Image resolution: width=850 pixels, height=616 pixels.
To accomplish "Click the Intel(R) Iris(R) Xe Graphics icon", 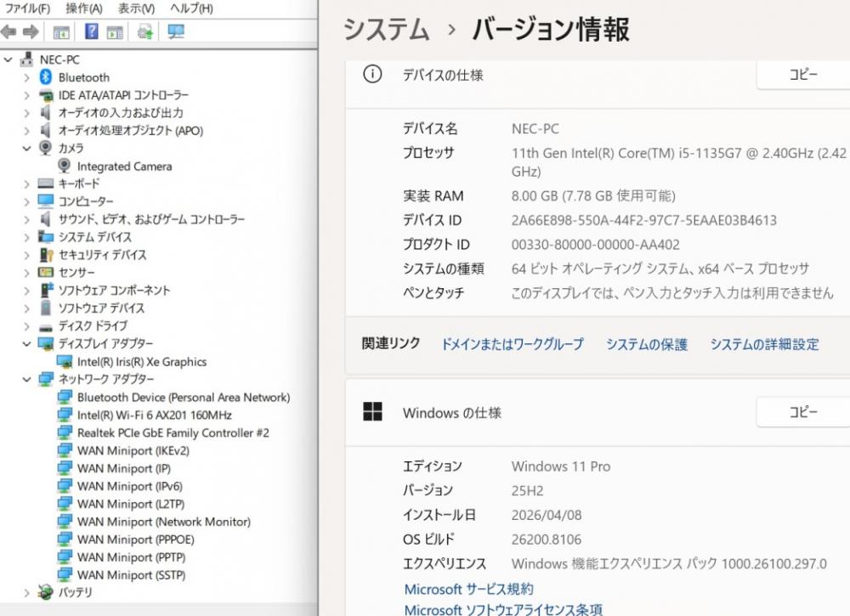I will [x=65, y=361].
